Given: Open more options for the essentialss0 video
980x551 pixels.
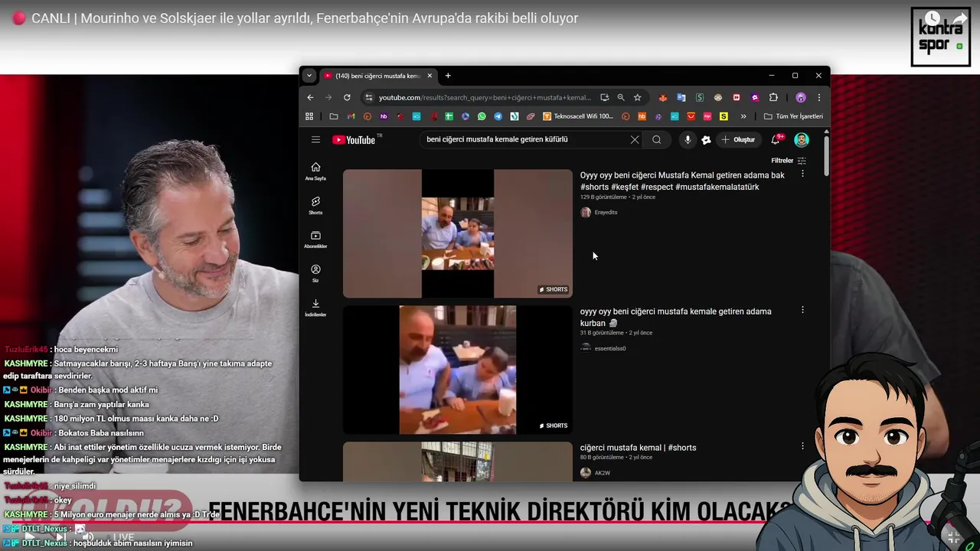Looking at the screenshot, I should 802,310.
